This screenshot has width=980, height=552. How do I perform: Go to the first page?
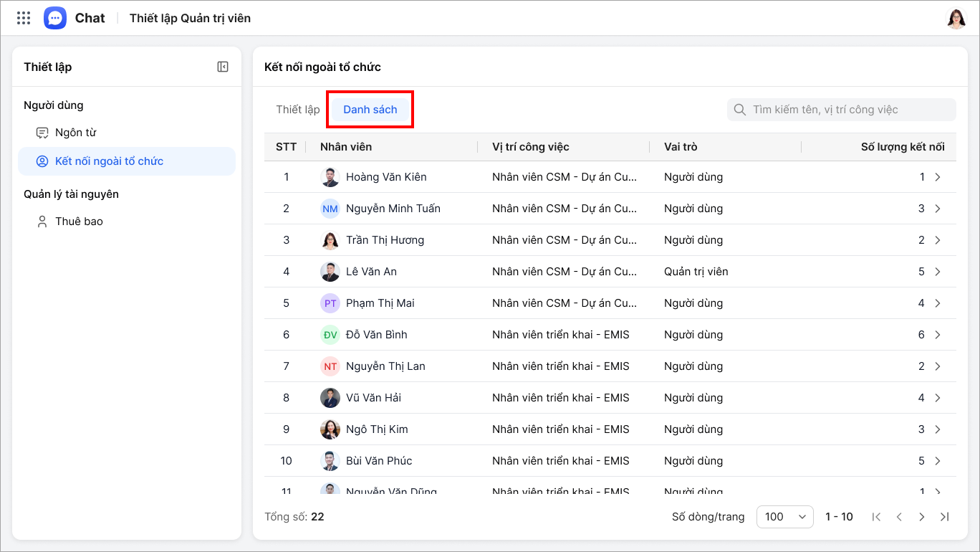pos(876,517)
